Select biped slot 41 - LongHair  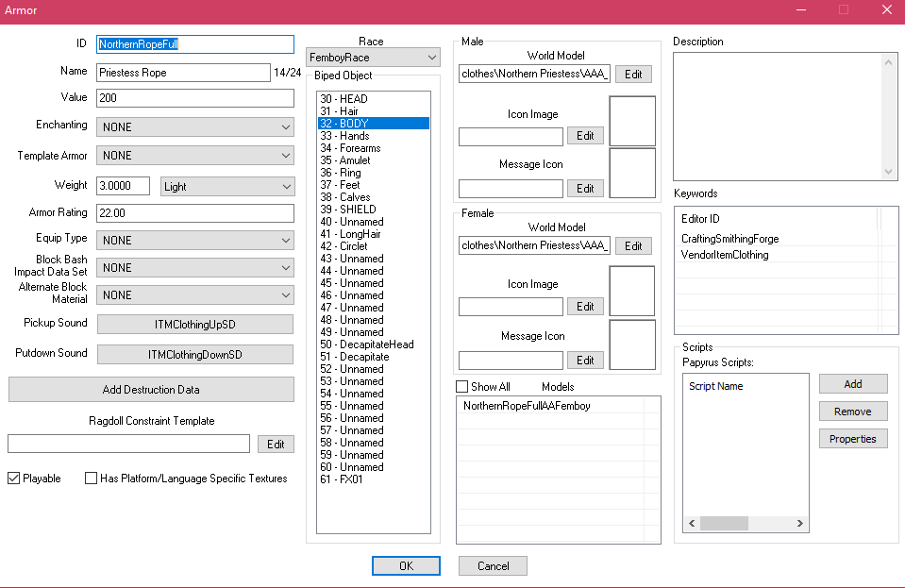(374, 234)
